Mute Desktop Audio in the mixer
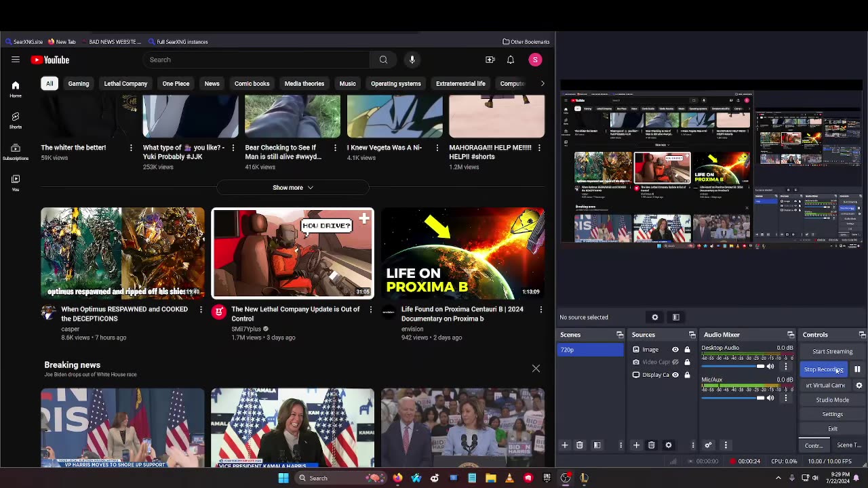 coord(770,367)
